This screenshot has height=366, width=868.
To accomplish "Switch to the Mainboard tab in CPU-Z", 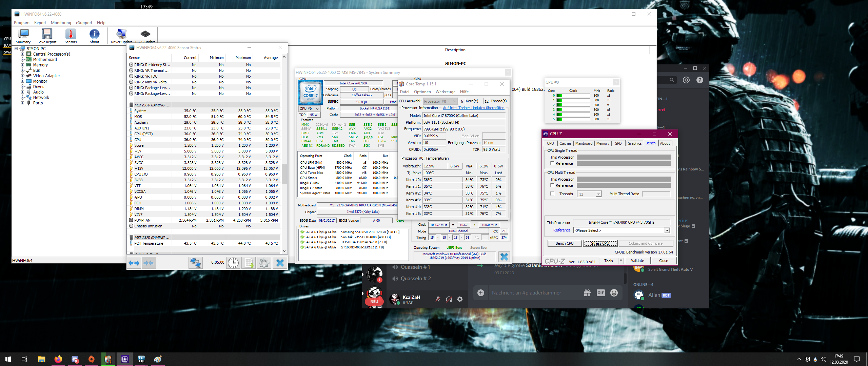I will click(x=584, y=143).
